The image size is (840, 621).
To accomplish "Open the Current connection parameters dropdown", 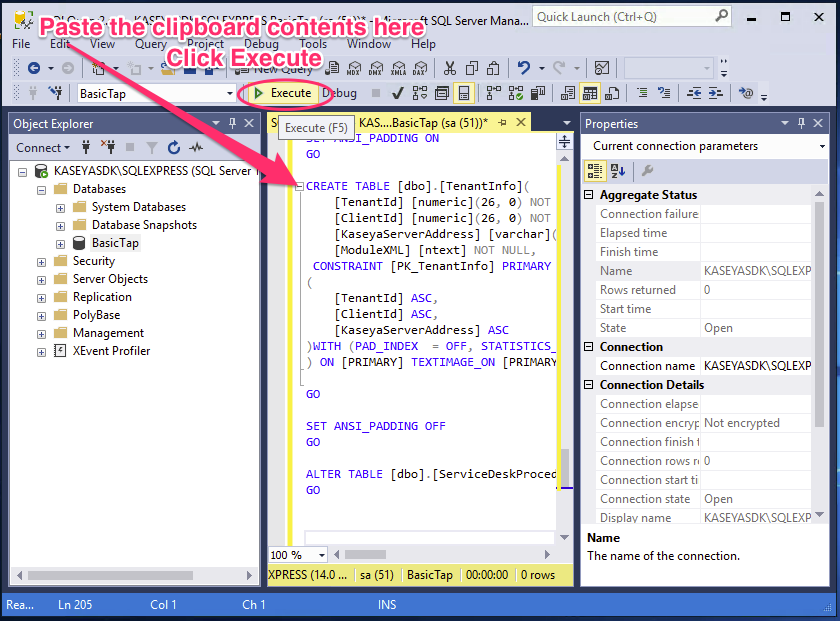I will (822, 146).
